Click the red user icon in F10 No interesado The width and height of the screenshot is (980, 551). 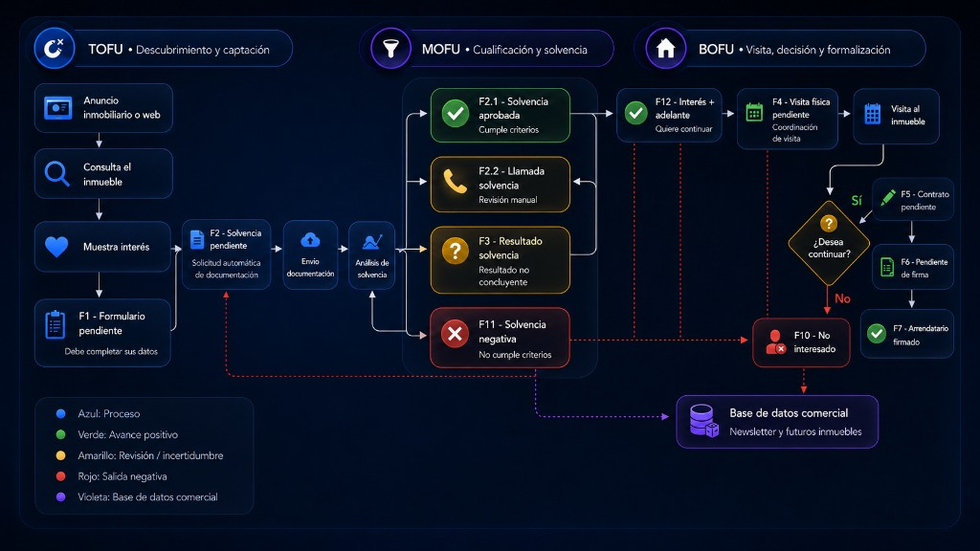tap(775, 342)
